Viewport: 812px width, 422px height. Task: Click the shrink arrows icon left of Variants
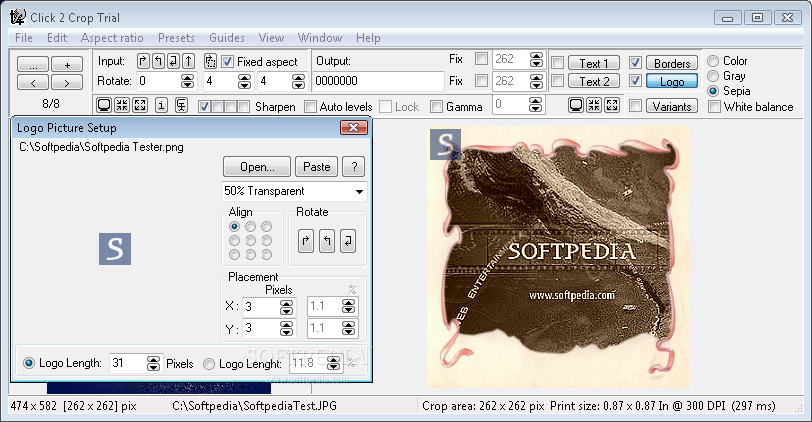pos(594,105)
